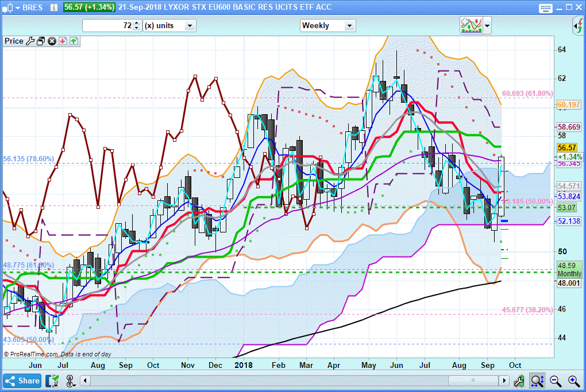Click the 58.669 price label

(x=569, y=127)
